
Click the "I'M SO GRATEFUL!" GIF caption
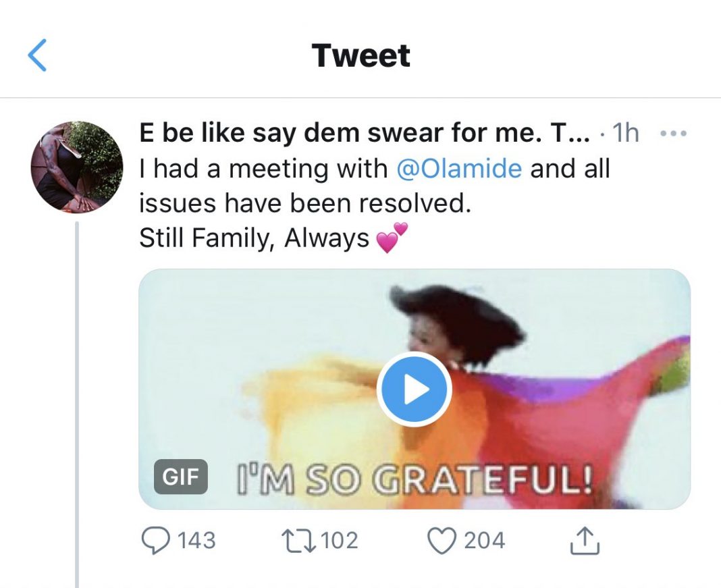413,479
